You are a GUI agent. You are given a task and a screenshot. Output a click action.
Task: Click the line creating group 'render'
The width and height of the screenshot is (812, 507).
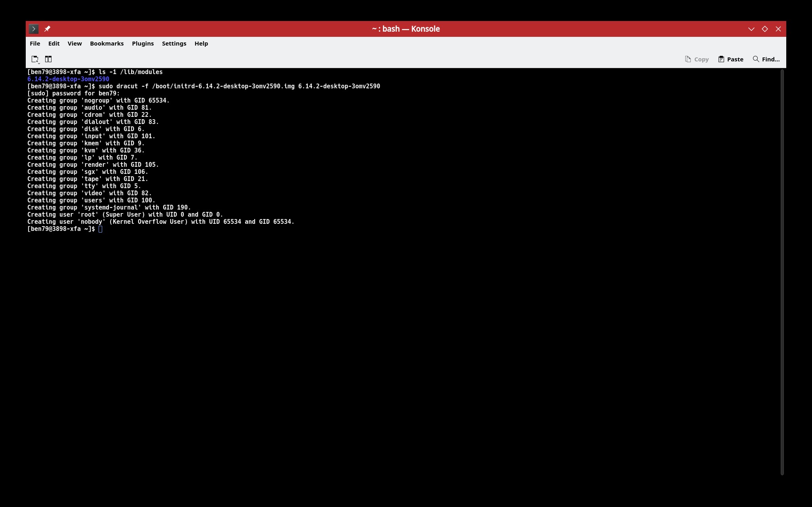click(93, 165)
